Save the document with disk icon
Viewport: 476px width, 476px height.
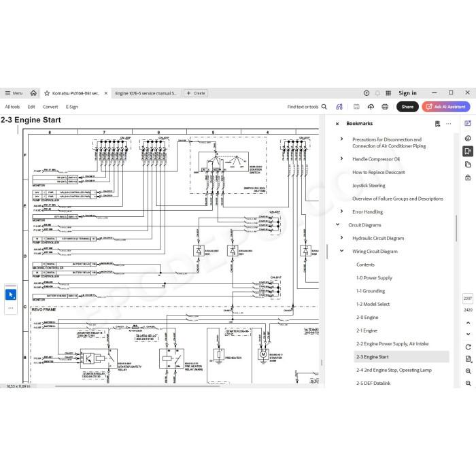coord(356,107)
